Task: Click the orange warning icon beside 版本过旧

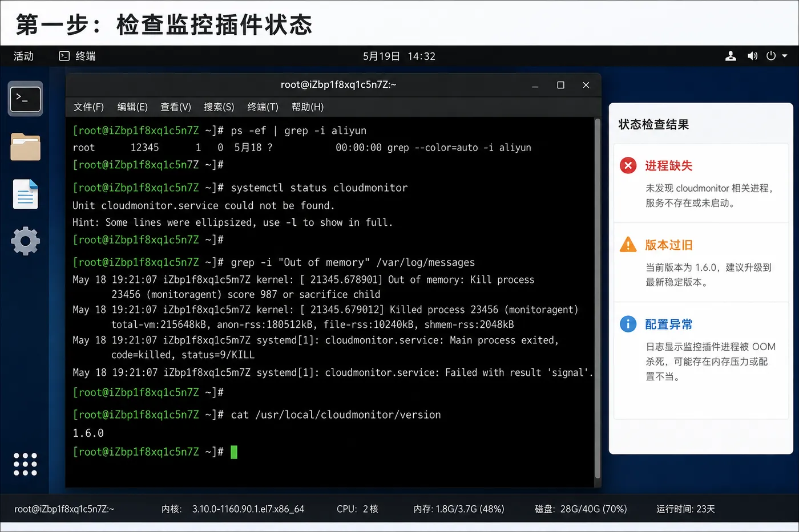Action: 628,245
